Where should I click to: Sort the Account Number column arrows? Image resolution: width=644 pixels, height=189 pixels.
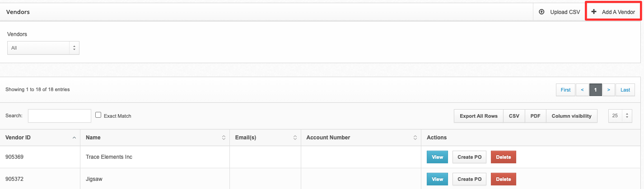pos(415,138)
